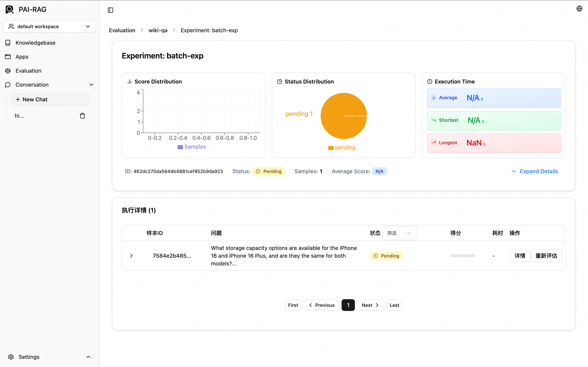Click the 详情 button
This screenshot has height=367, width=588.
tap(520, 256)
